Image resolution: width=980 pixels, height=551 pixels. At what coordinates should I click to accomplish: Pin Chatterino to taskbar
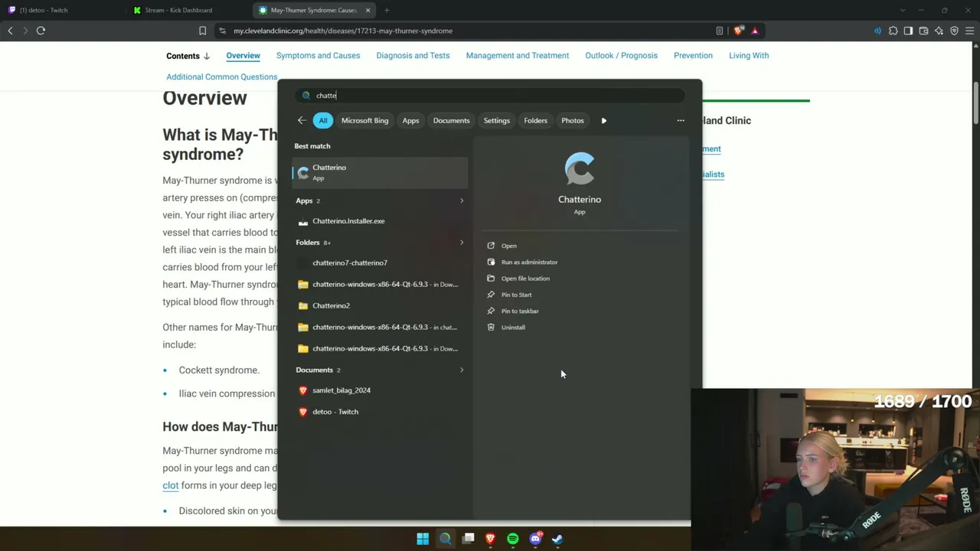click(x=520, y=311)
